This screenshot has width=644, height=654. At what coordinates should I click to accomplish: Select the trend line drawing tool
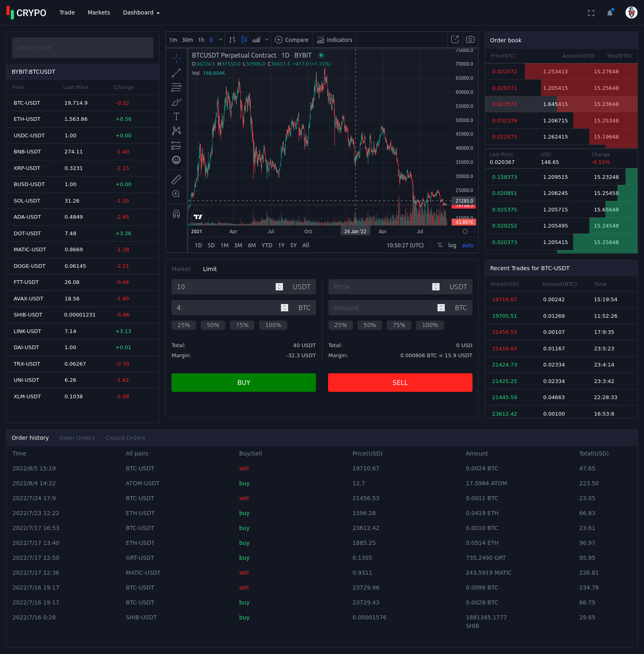pos(176,73)
